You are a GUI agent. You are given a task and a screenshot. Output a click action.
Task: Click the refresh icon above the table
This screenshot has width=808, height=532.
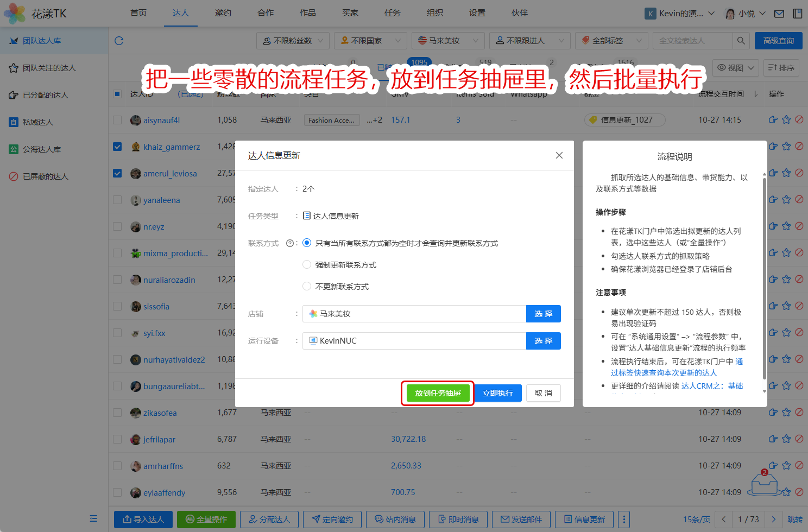(119, 41)
